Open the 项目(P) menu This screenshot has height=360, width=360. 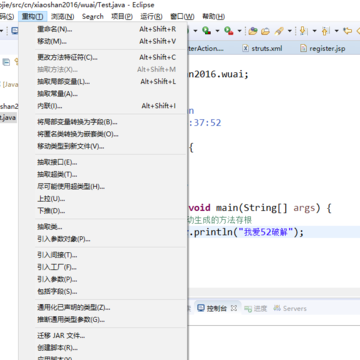122,16
